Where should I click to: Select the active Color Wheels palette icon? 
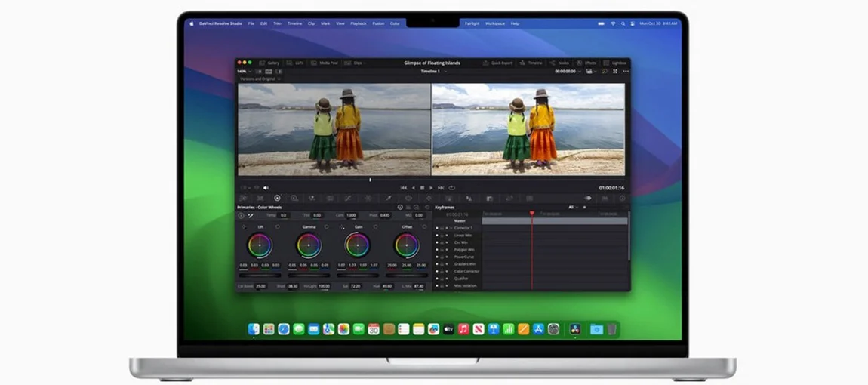pos(277,198)
